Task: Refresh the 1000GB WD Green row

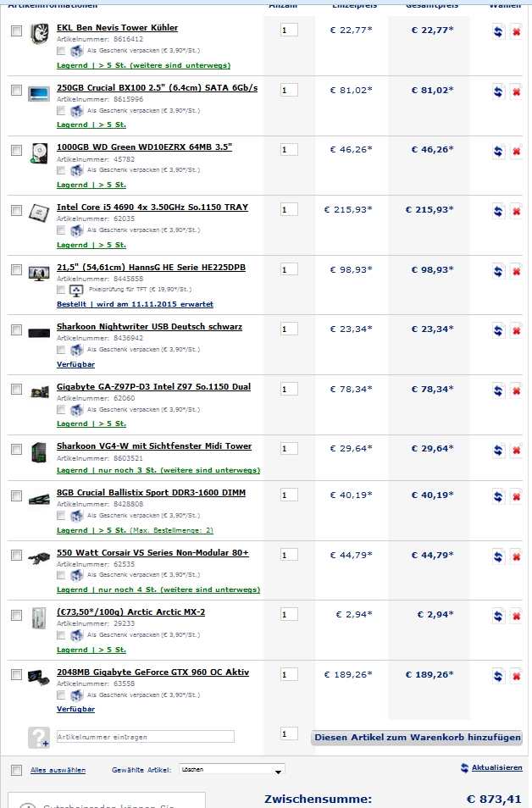Action: (x=498, y=152)
